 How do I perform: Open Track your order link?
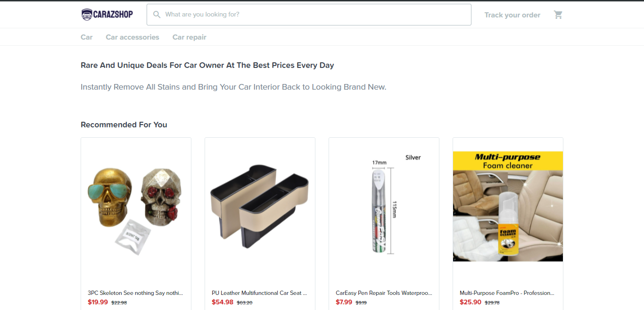512,15
